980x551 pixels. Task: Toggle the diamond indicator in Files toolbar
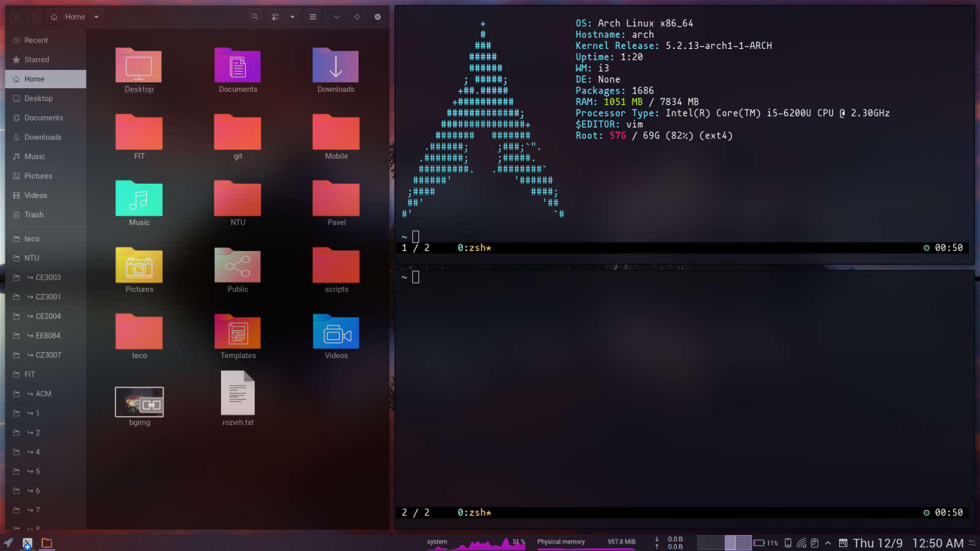point(356,17)
